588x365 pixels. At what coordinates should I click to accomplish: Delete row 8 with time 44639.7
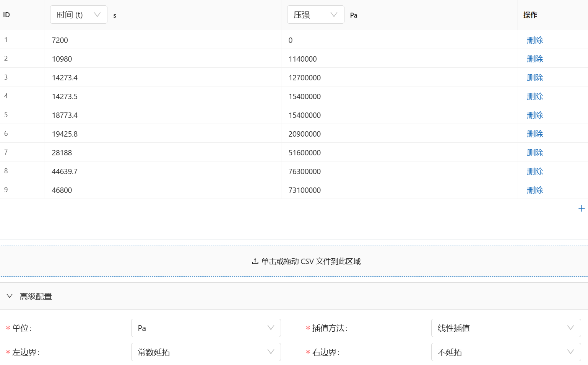click(535, 171)
